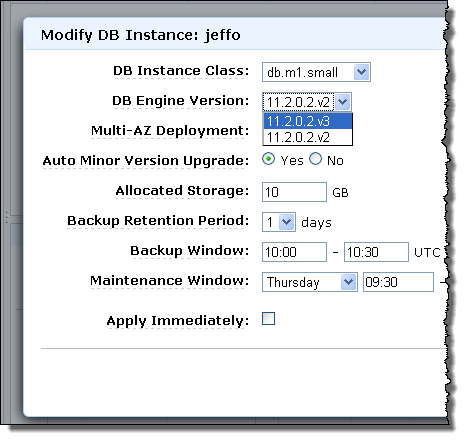Select Yes for Auto Minor Version Upgrade
The height and width of the screenshot is (441, 466).
(x=269, y=159)
